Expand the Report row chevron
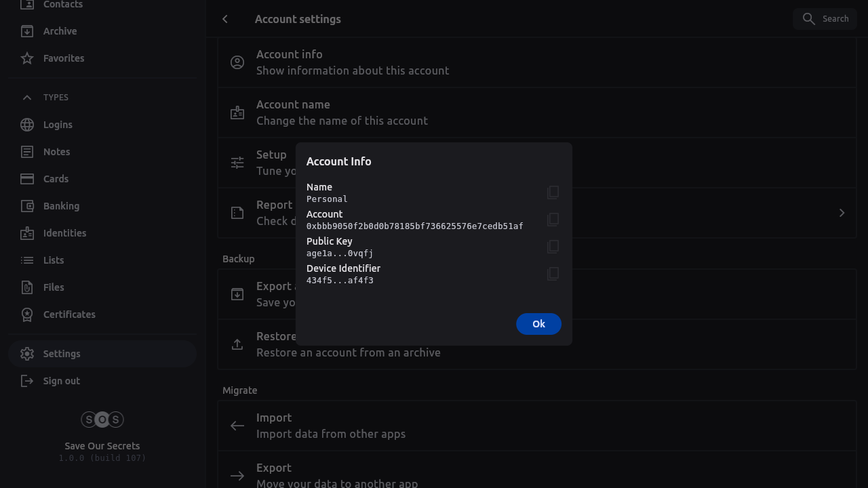The width and height of the screenshot is (868, 488). pos(842,213)
